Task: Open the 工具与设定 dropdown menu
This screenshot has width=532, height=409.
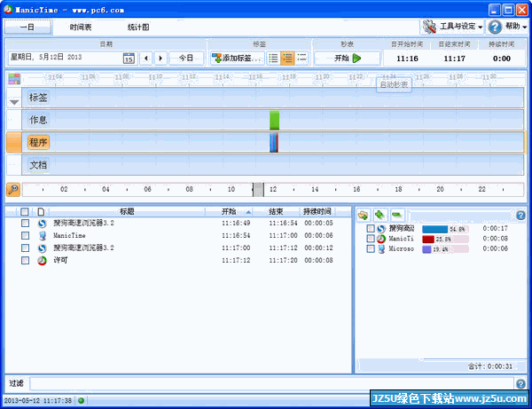Action: [x=452, y=27]
